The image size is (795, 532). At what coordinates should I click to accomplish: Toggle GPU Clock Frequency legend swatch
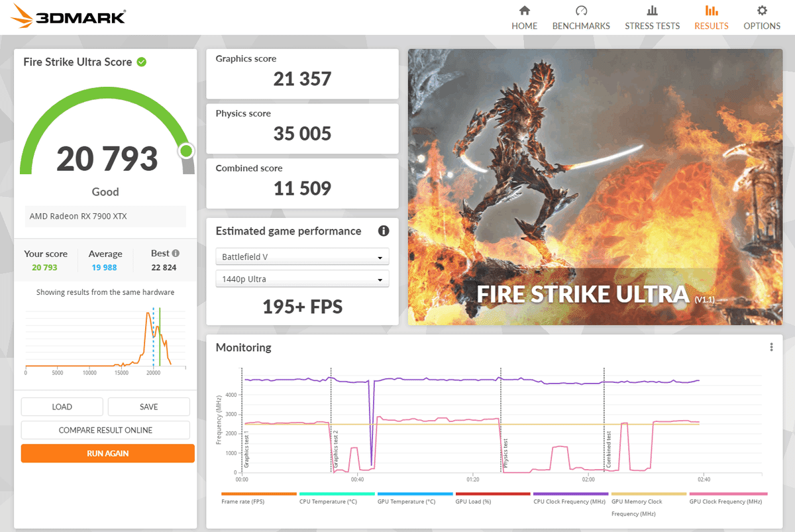coord(728,494)
